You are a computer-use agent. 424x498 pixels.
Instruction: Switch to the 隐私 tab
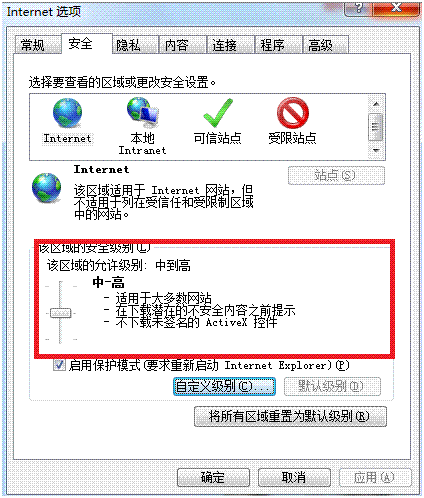coord(128,45)
